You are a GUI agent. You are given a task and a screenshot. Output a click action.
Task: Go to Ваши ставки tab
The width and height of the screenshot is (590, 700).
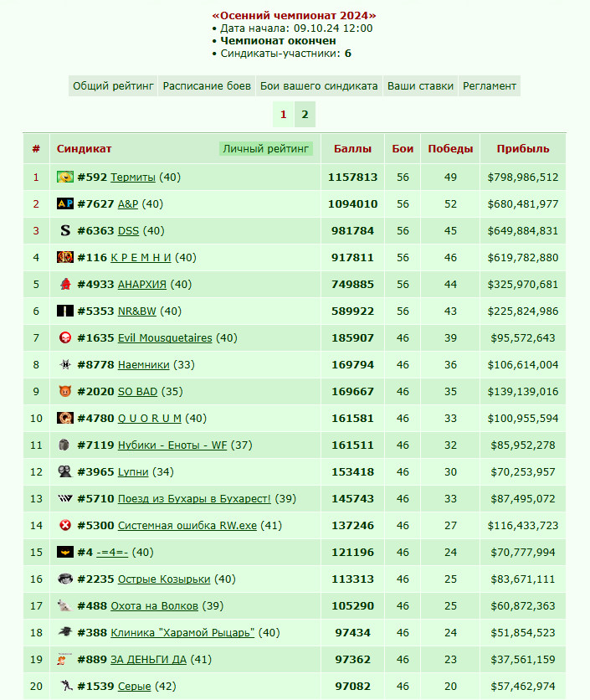[x=420, y=86]
